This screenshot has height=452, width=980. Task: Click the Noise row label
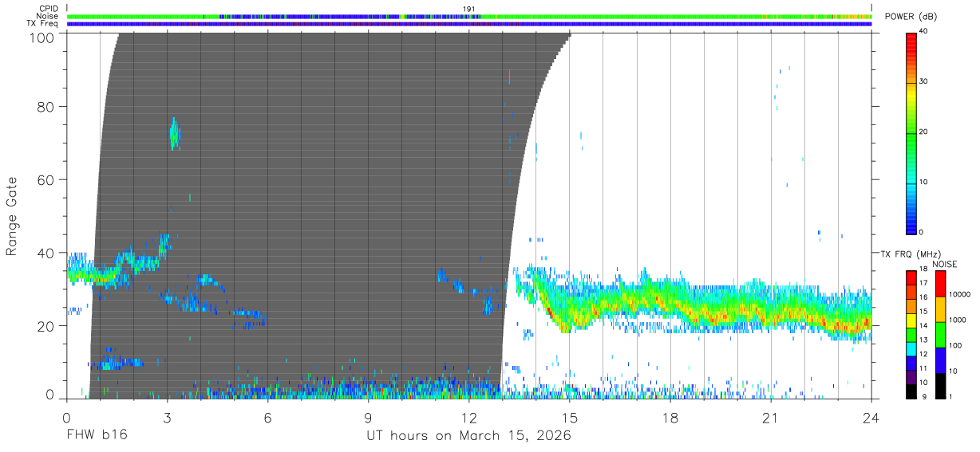[47, 16]
